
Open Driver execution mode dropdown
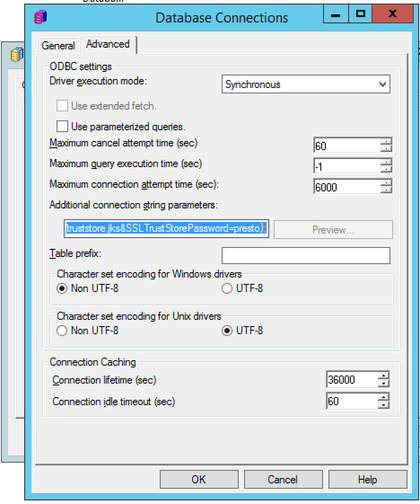(382, 84)
